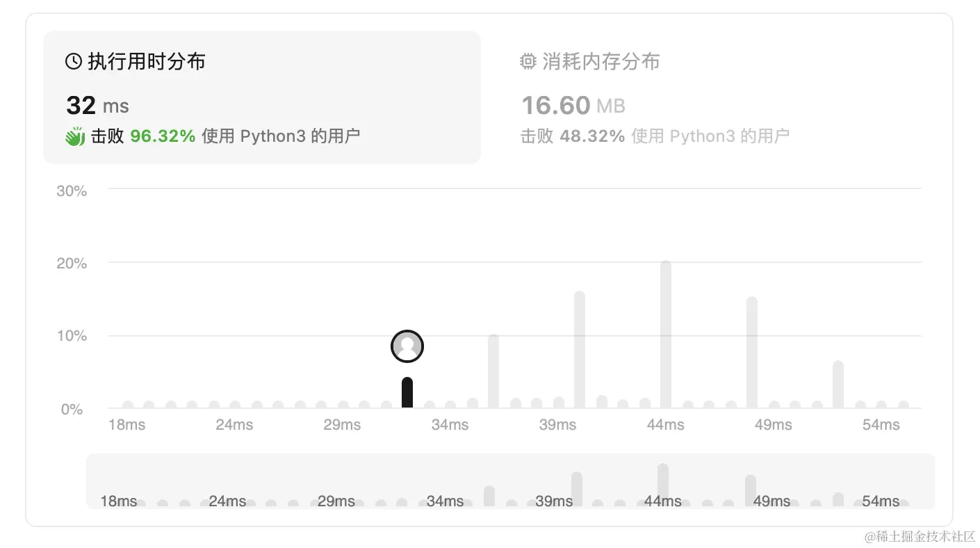Click the bar near 49ms
Image resolution: width=980 pixels, height=548 pixels.
751,348
